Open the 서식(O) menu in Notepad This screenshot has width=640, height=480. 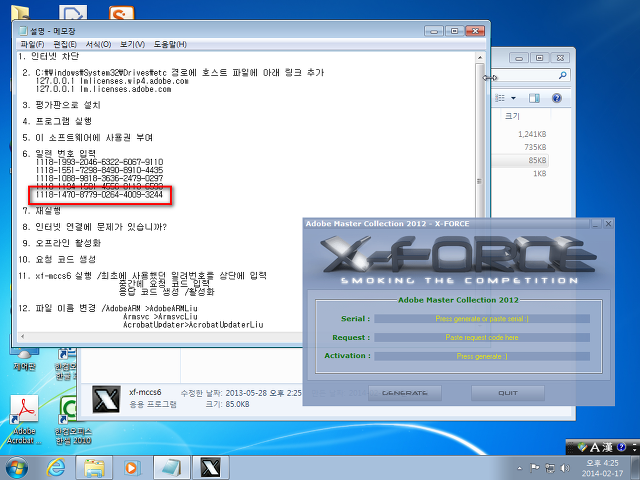coord(98,44)
